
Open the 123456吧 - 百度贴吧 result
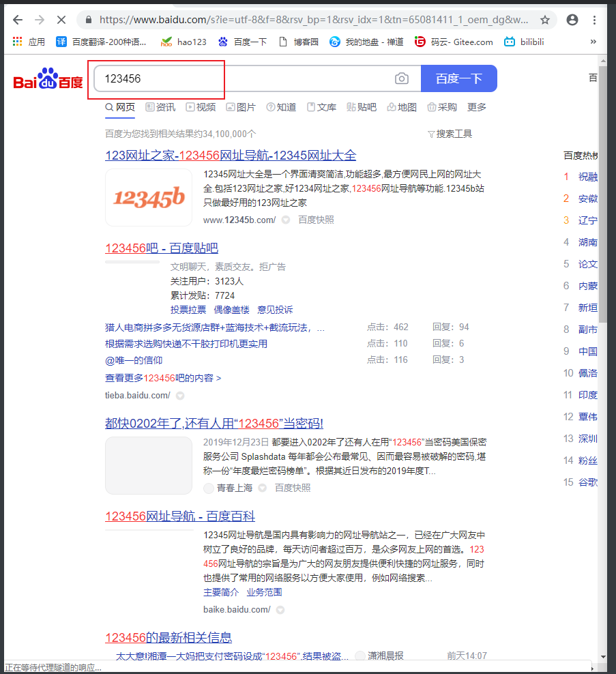pos(162,248)
